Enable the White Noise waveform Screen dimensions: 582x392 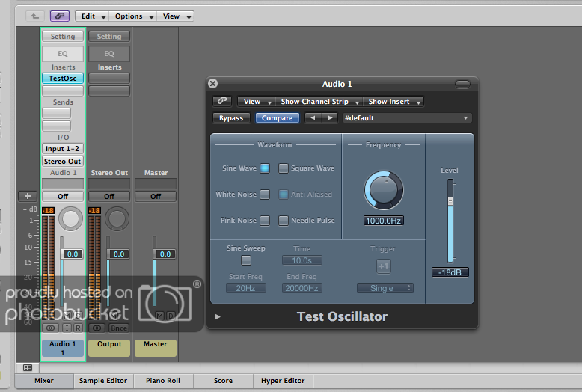(265, 195)
